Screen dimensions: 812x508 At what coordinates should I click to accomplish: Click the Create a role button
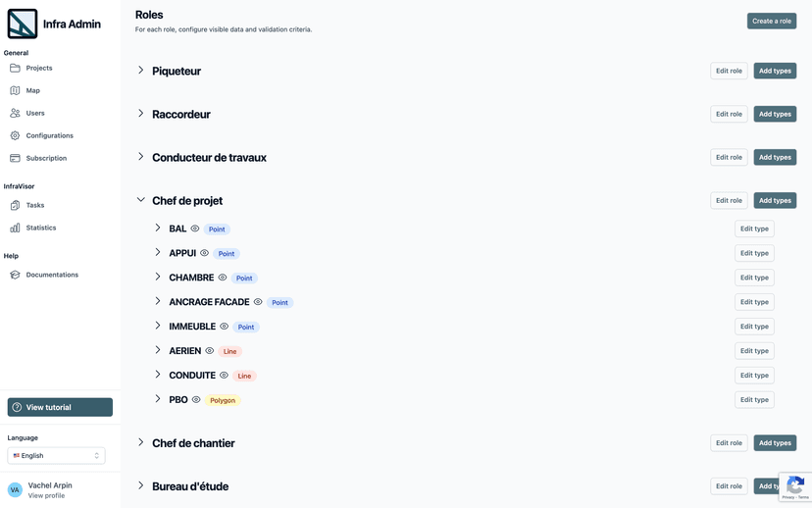click(x=772, y=22)
